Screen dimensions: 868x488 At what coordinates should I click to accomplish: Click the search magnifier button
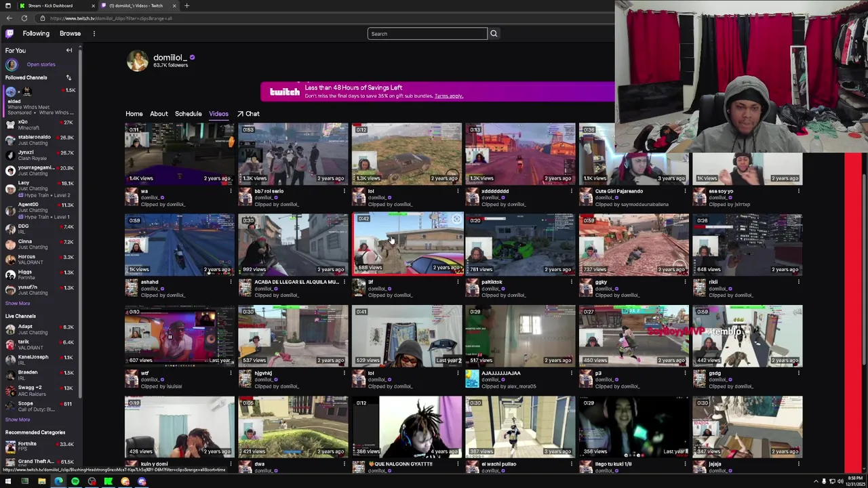[x=494, y=33]
